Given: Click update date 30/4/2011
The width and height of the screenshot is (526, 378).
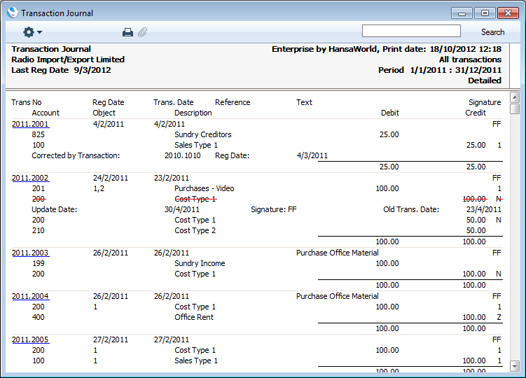Looking at the screenshot, I should pyautogui.click(x=182, y=209).
